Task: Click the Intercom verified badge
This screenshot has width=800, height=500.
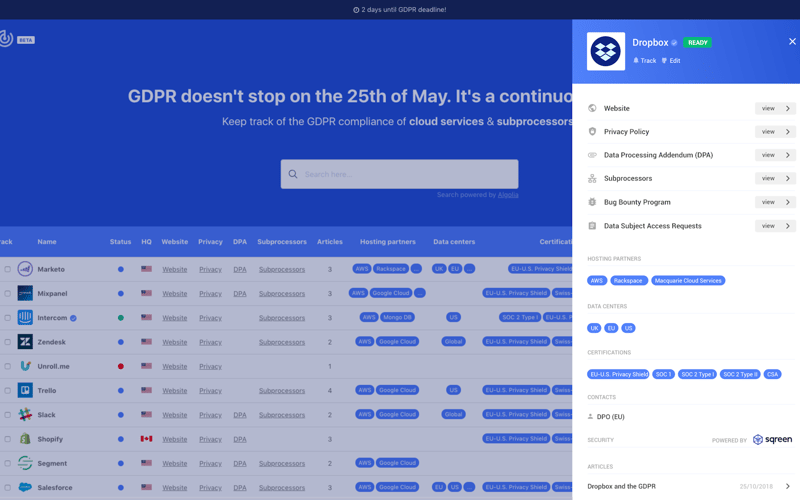Action: click(x=73, y=318)
